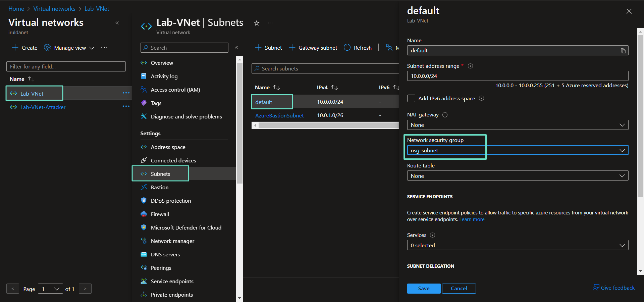This screenshot has width=644, height=302.
Task: Expand the Route table dropdown
Action: tap(518, 176)
